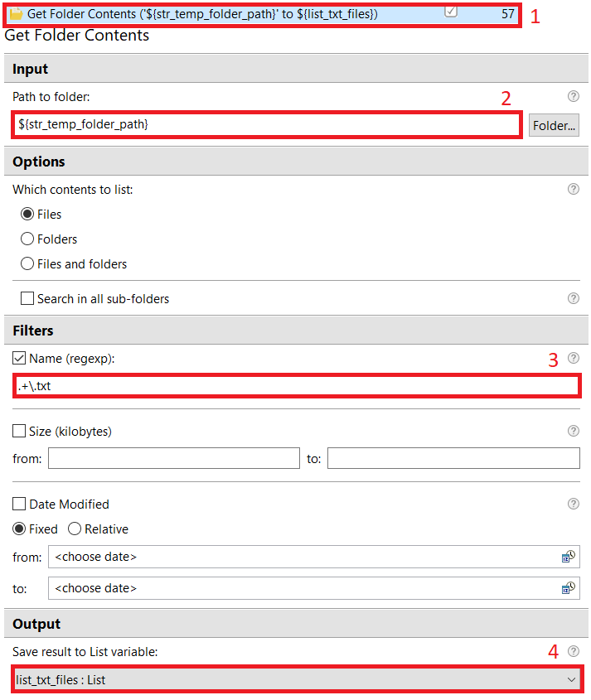This screenshot has width=591, height=700.
Task: Select the Get Folder Contents action row
Action: pos(263,14)
